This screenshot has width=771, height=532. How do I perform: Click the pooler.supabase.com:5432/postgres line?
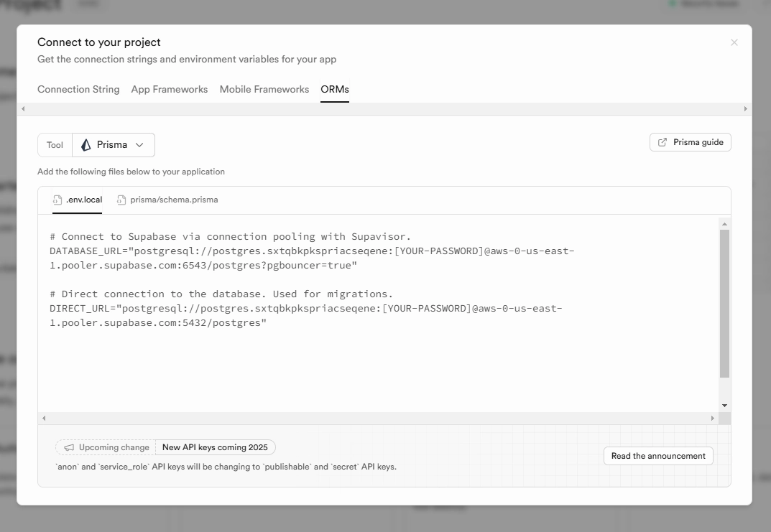(158, 323)
